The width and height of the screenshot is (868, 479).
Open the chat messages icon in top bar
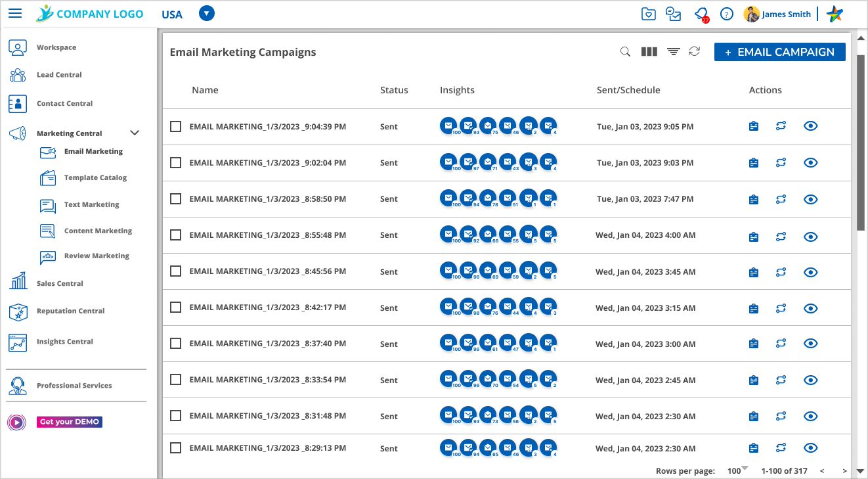[x=673, y=14]
